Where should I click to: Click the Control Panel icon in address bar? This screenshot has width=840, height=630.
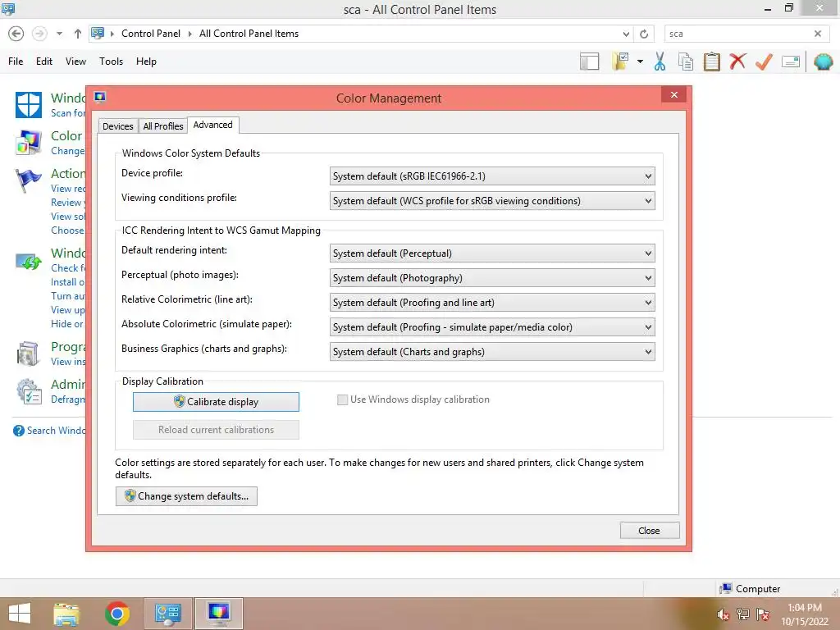click(98, 33)
